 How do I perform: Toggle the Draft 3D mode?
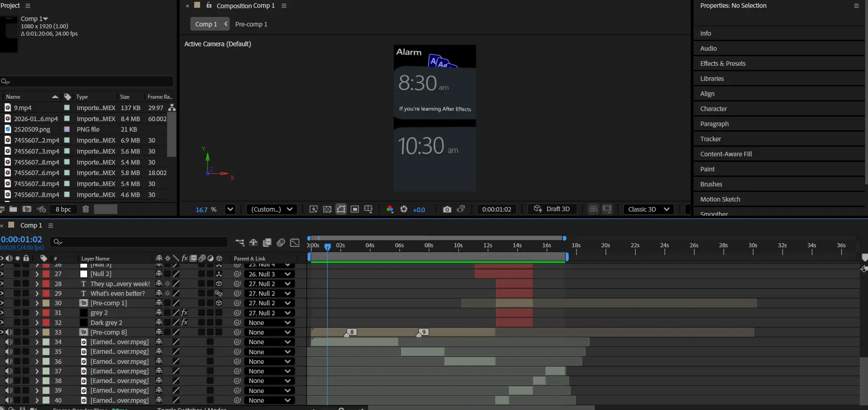click(552, 209)
